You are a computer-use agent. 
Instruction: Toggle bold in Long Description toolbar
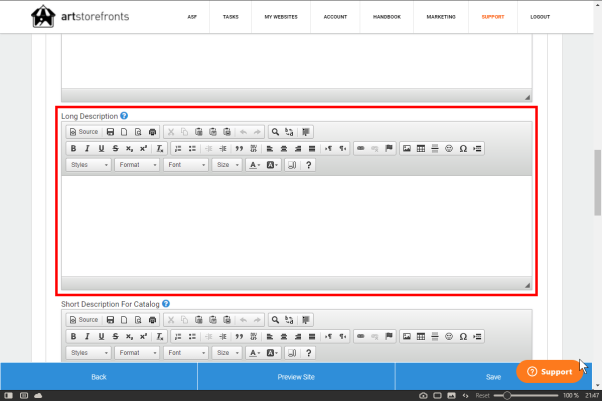(73, 148)
